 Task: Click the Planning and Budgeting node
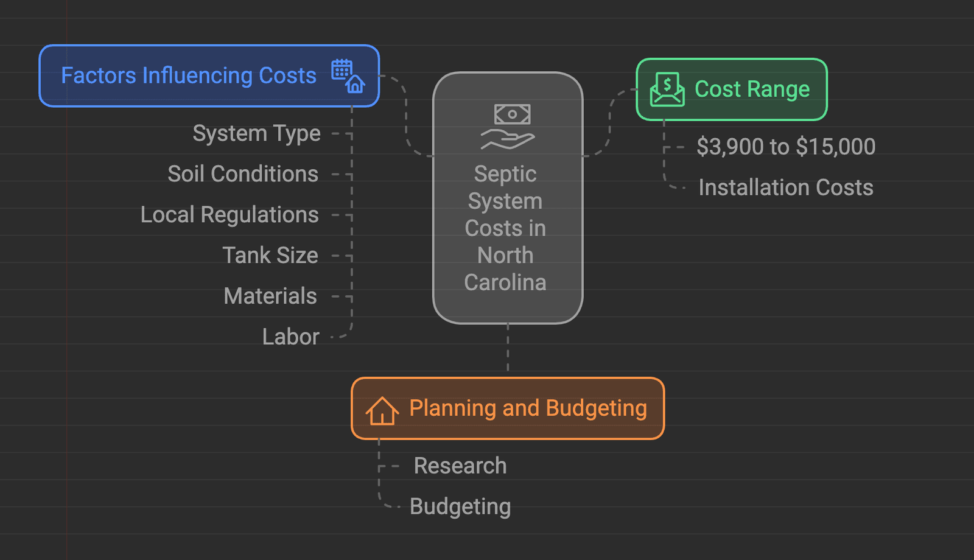pyautogui.click(x=528, y=408)
